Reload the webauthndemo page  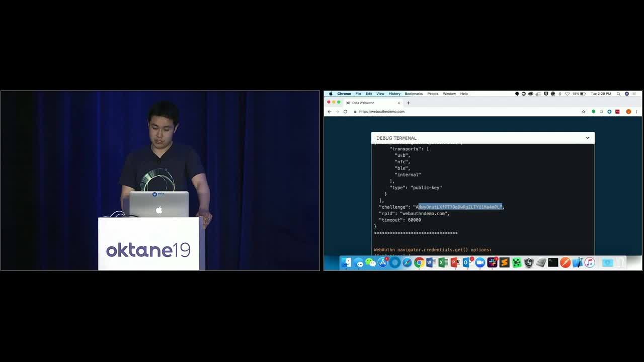(x=345, y=112)
